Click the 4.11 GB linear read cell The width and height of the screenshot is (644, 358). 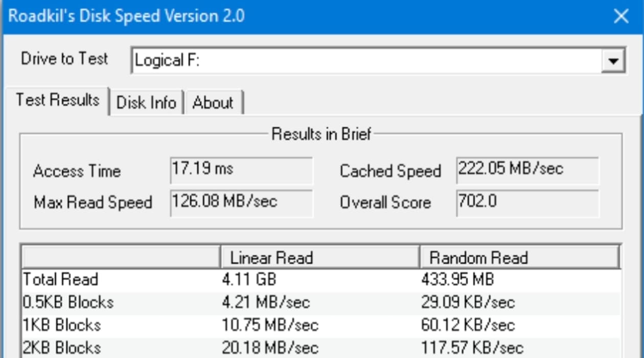[x=249, y=280]
